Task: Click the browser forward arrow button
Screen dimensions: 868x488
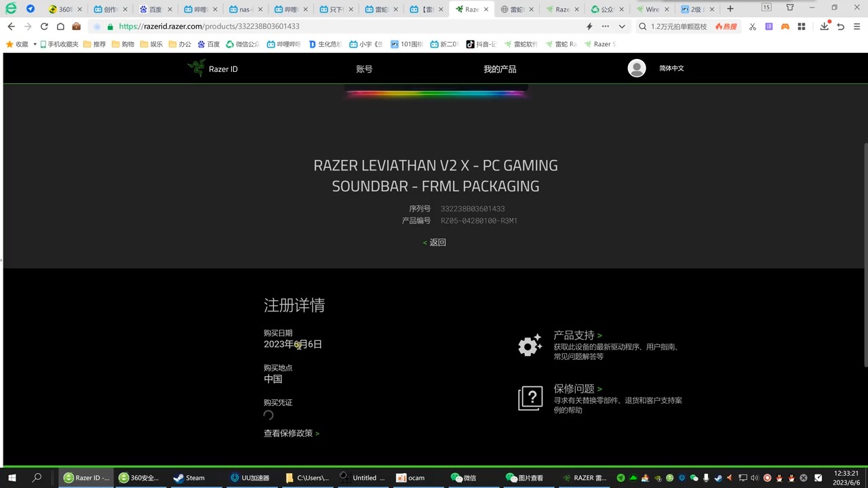Action: [28, 26]
